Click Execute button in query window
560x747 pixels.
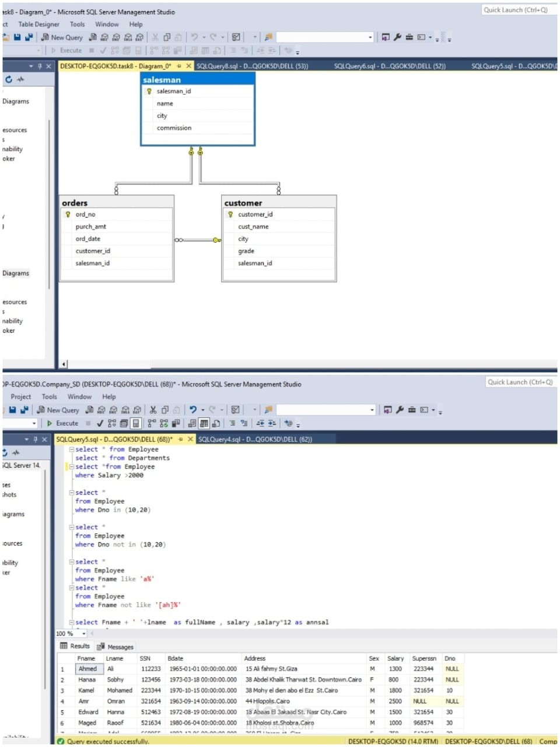[62, 423]
